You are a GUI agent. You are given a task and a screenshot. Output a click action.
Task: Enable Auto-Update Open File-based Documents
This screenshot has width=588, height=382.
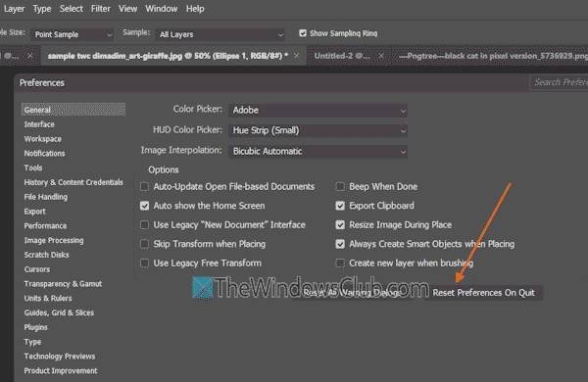click(x=144, y=187)
